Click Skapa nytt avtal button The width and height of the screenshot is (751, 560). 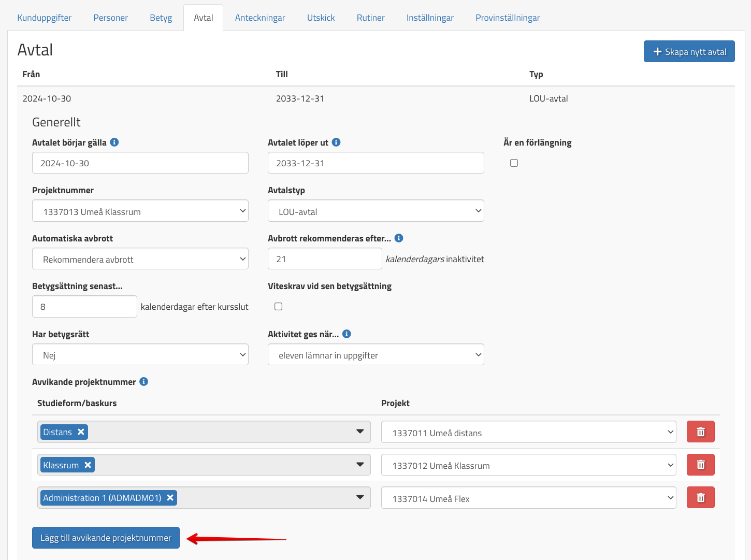689,52
